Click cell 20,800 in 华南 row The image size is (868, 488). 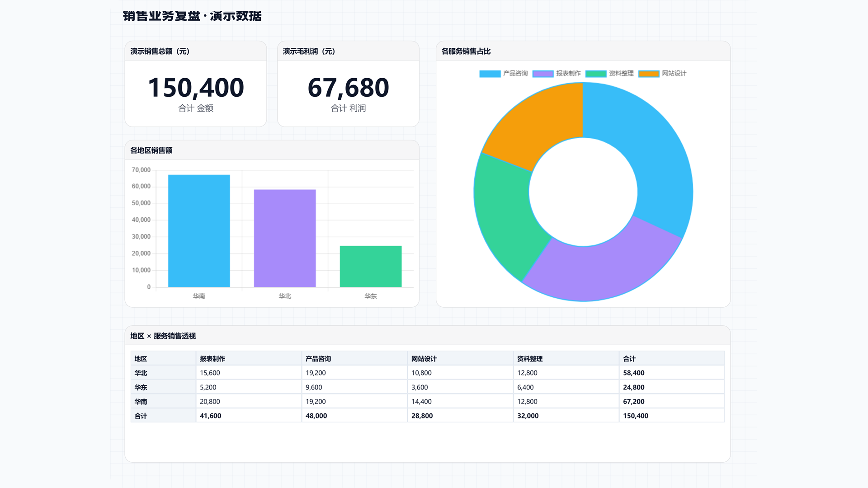coord(249,401)
